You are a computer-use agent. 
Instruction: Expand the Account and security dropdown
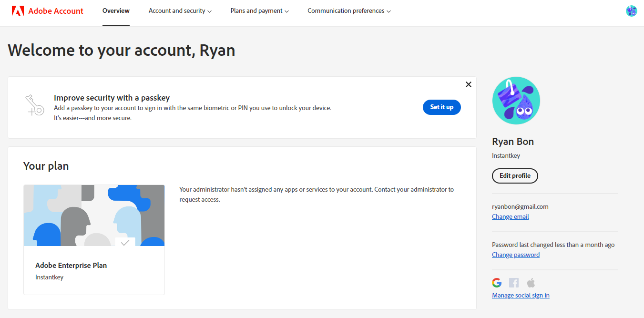click(x=180, y=11)
